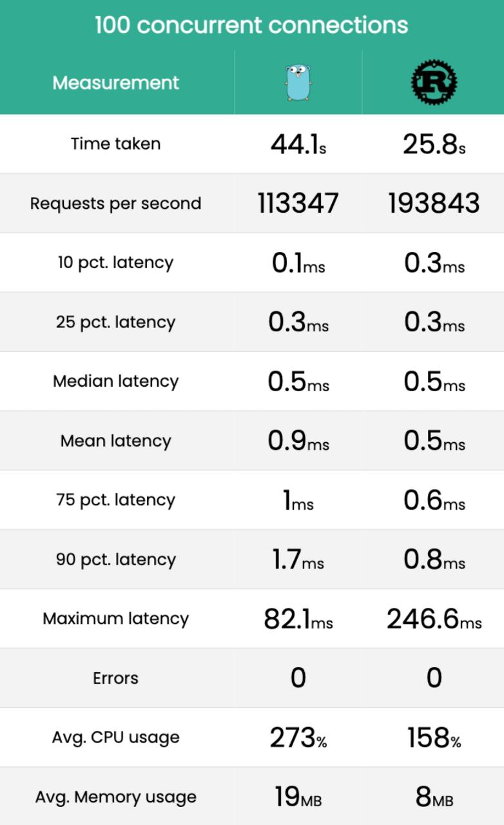Click the 273% average CPU usage value
Screen dimensions: 504x825
[x=298, y=738]
